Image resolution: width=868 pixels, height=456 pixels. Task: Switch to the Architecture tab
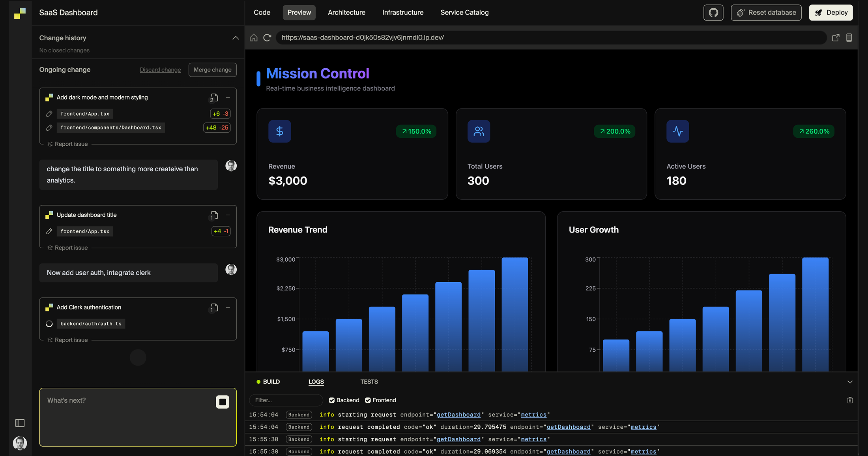pyautogui.click(x=346, y=13)
